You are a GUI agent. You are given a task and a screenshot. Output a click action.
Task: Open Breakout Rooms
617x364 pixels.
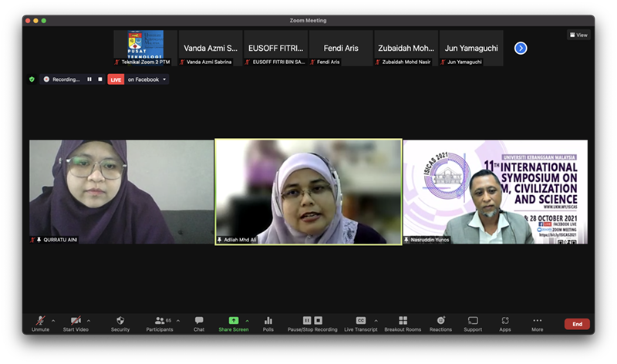[403, 322]
